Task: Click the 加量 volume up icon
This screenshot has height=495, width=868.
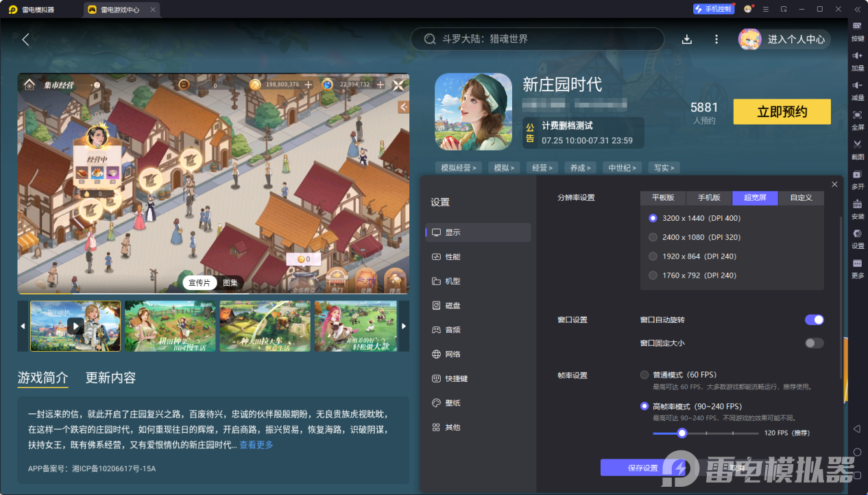Action: pyautogui.click(x=857, y=56)
